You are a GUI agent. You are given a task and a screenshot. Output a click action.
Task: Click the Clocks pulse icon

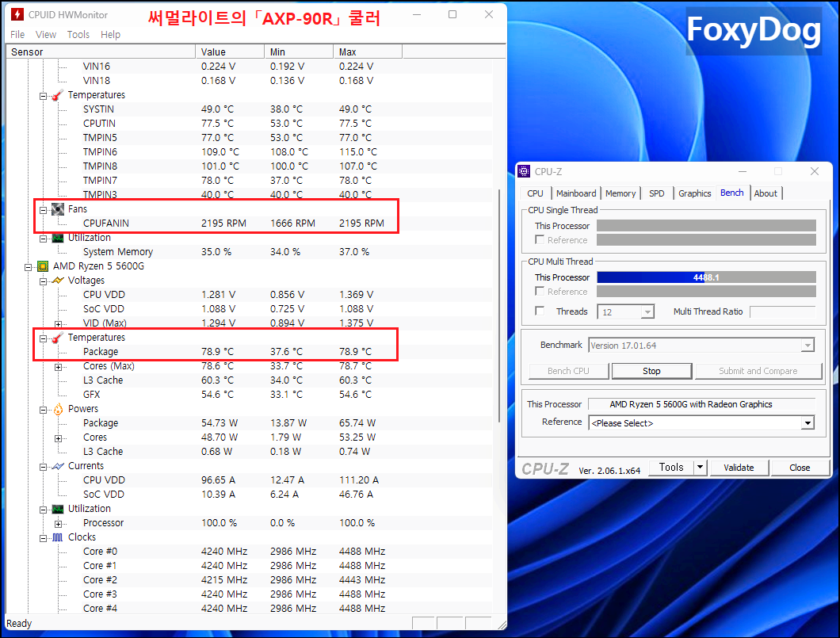[57, 537]
